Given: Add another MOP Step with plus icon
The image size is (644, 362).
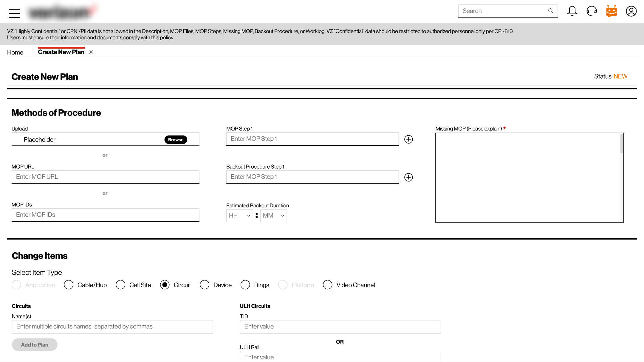Looking at the screenshot, I should click(x=408, y=139).
